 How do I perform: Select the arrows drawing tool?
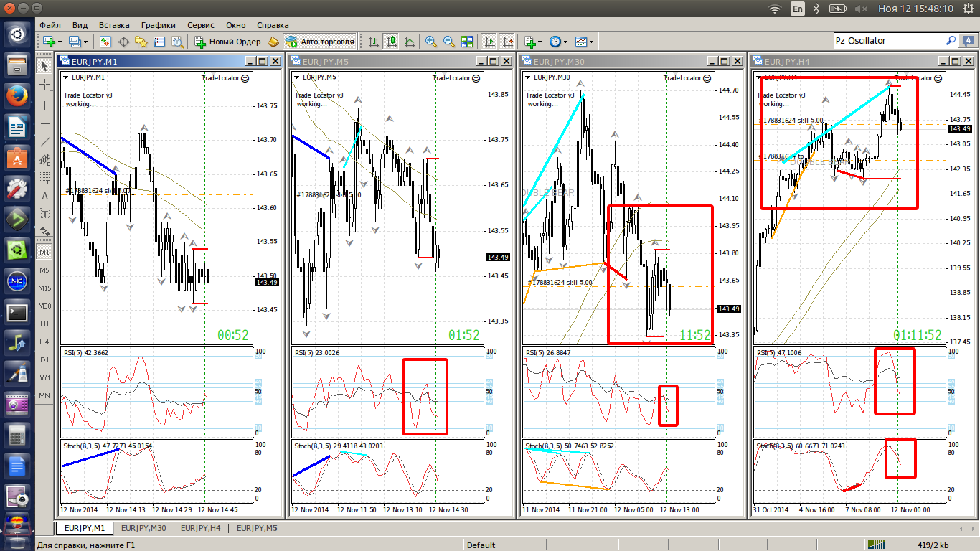point(44,232)
